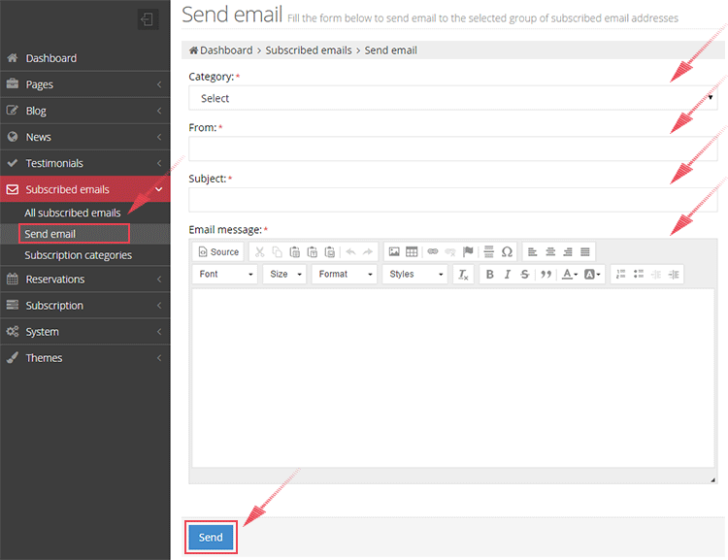Insert a numbered list in editor
This screenshot has width=728, height=560.
(621, 275)
